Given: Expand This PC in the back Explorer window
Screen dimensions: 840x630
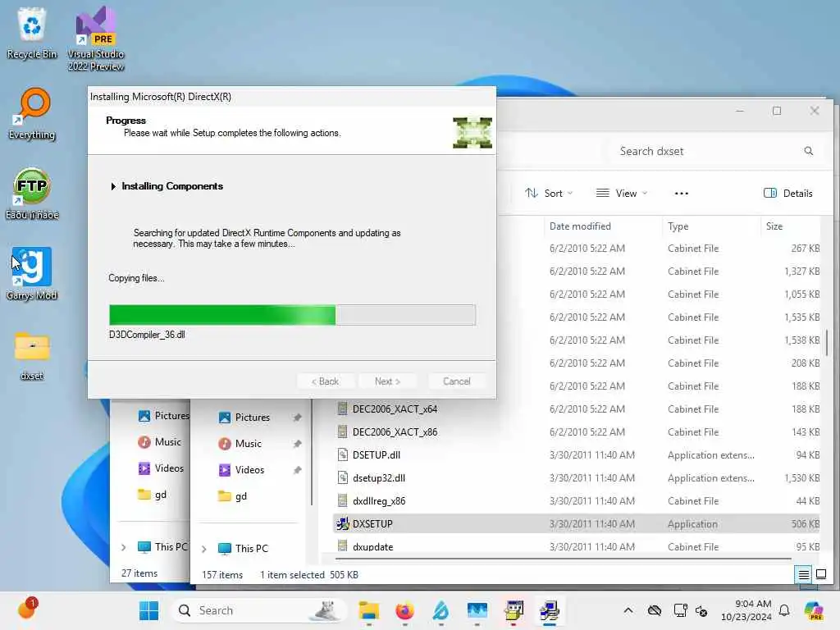Looking at the screenshot, I should point(124,547).
